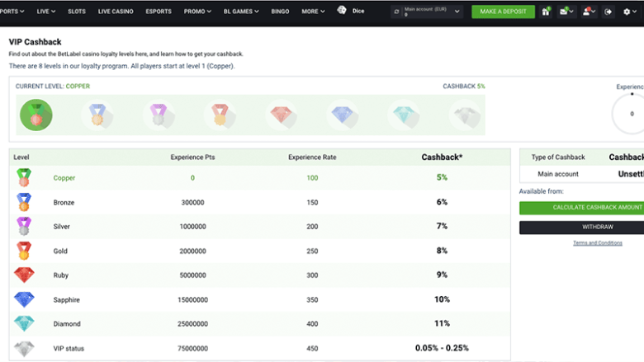Open the settings gear menu
Screen dimensions: 644x362
[629, 12]
